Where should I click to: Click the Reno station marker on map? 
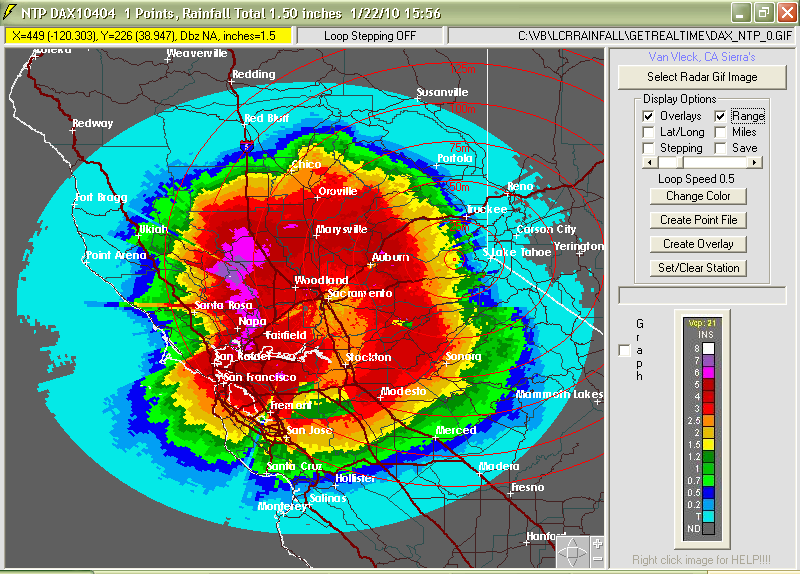click(x=509, y=192)
